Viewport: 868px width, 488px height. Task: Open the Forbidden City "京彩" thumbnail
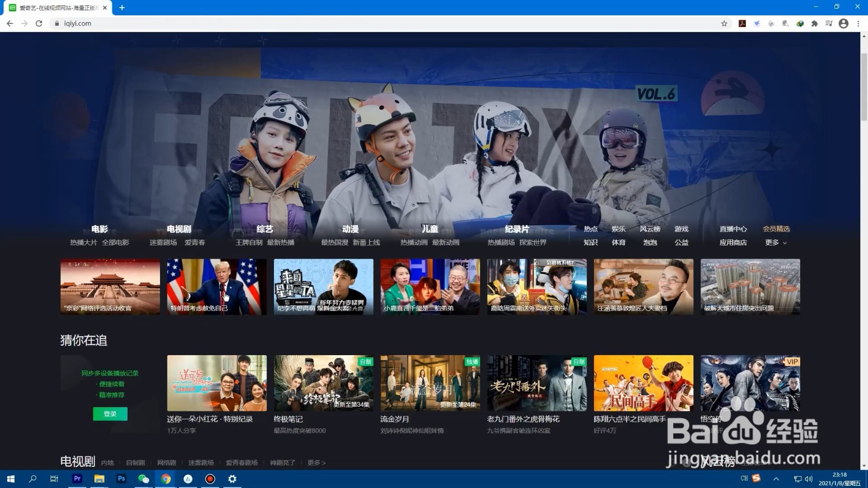110,287
